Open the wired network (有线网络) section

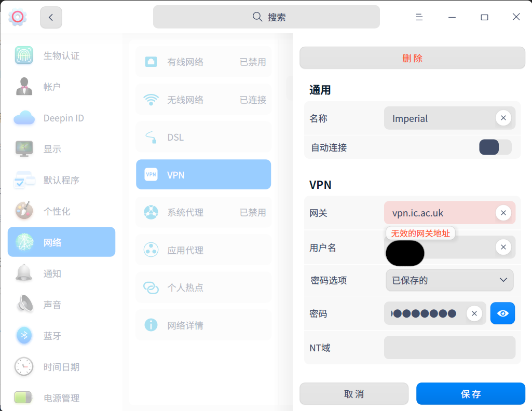(x=203, y=62)
